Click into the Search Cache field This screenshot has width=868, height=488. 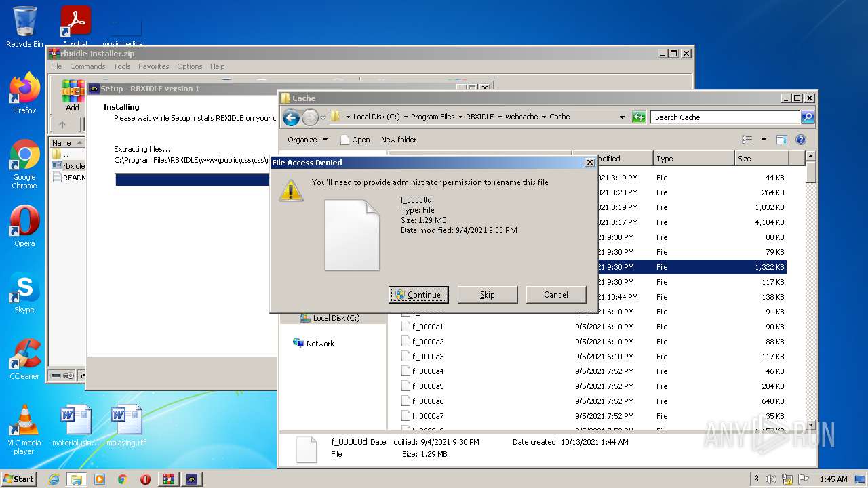coord(725,117)
